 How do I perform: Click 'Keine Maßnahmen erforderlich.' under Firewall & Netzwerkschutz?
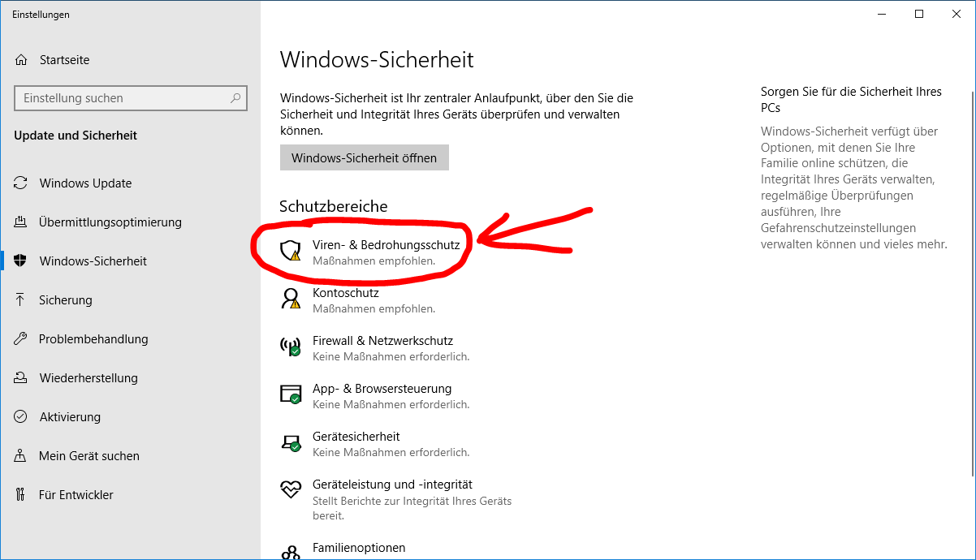pyautogui.click(x=391, y=357)
